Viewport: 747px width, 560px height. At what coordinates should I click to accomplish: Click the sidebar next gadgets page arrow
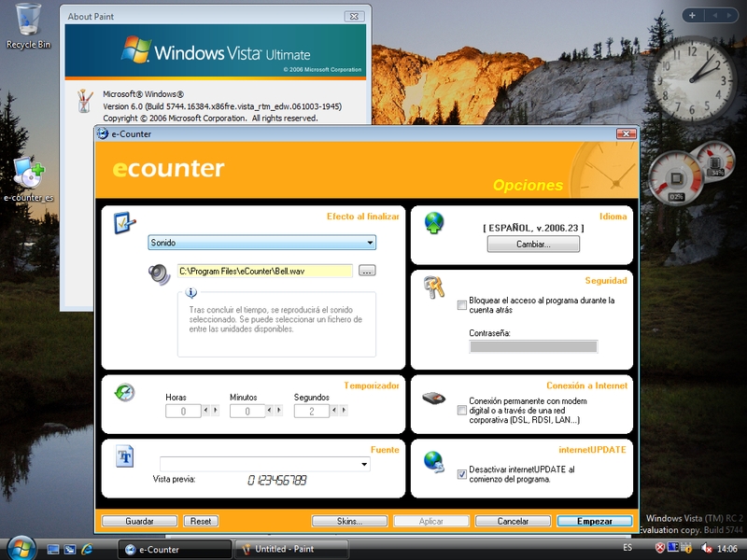728,16
